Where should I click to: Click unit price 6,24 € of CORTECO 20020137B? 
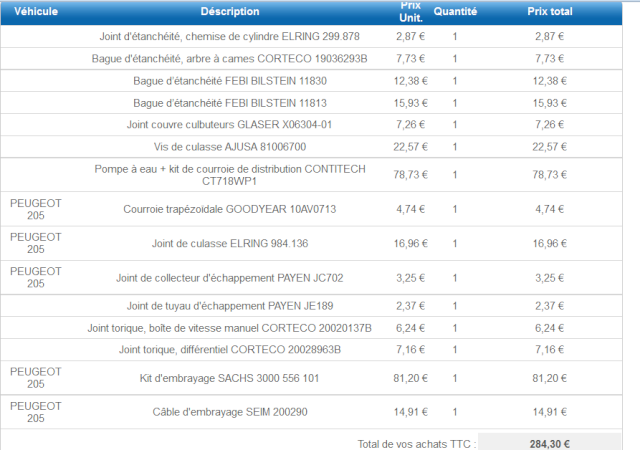click(x=411, y=328)
